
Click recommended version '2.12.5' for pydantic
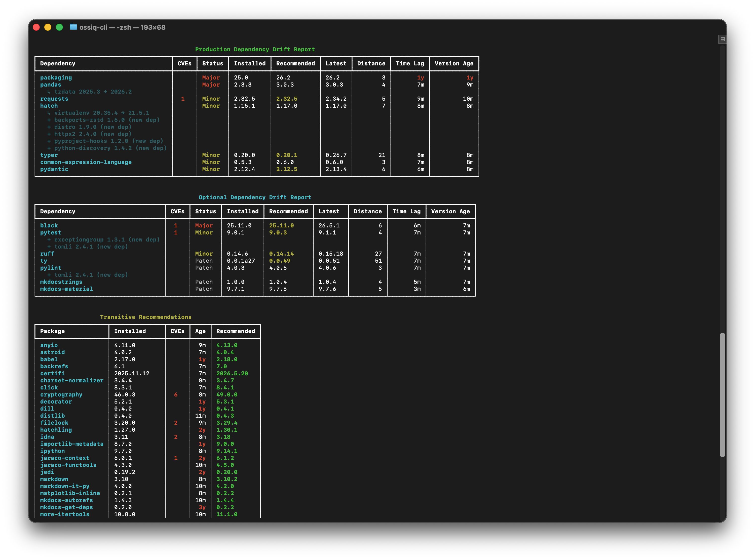pos(286,169)
